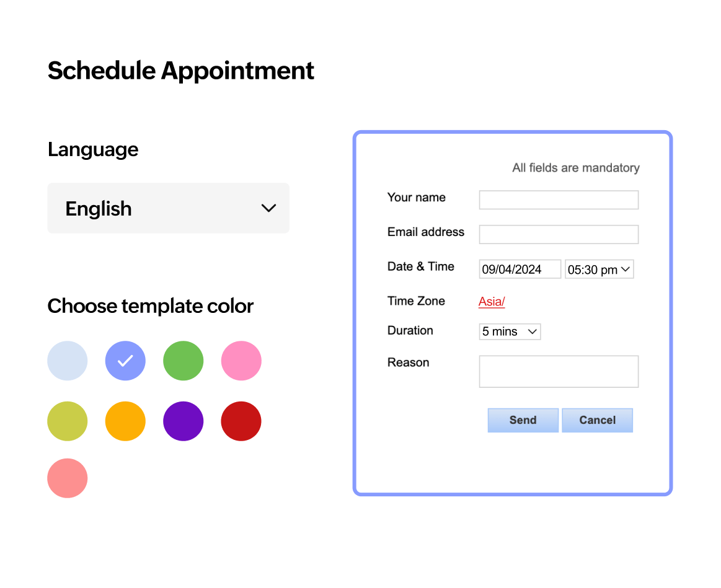Choose the salmon template color swatch
This screenshot has height=588, width=721.
68,478
